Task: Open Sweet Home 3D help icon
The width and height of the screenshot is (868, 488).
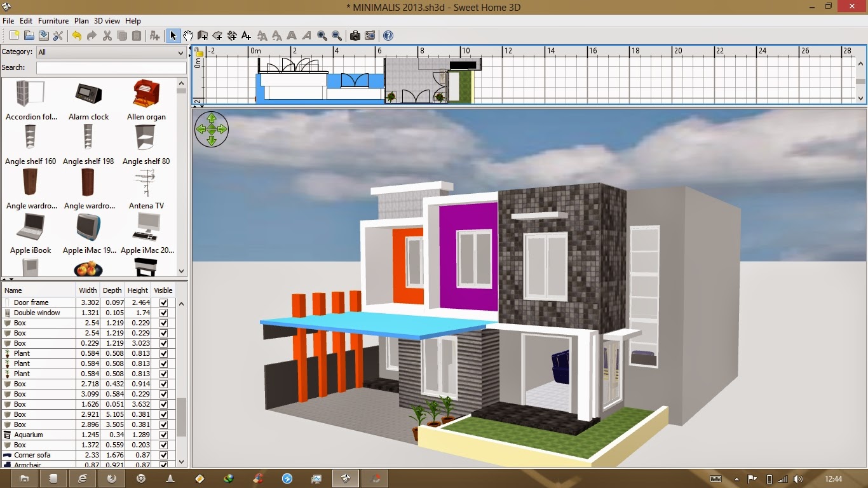Action: tap(388, 36)
